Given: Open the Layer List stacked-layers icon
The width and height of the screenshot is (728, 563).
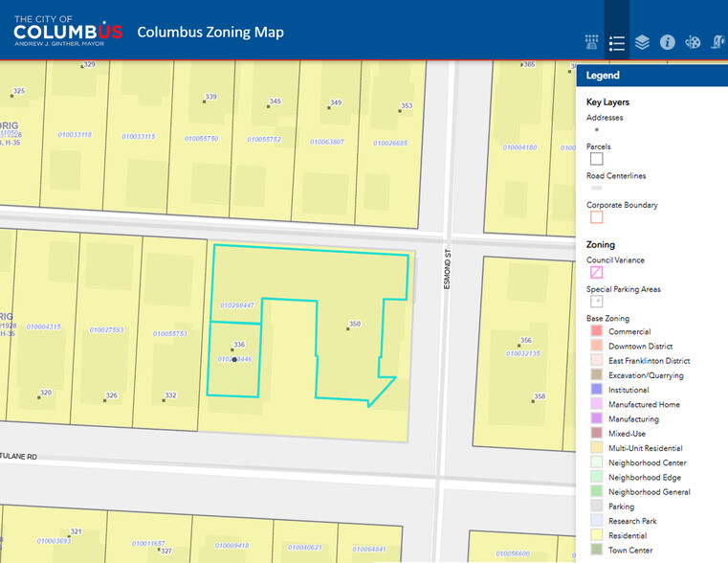Looking at the screenshot, I should click(642, 42).
